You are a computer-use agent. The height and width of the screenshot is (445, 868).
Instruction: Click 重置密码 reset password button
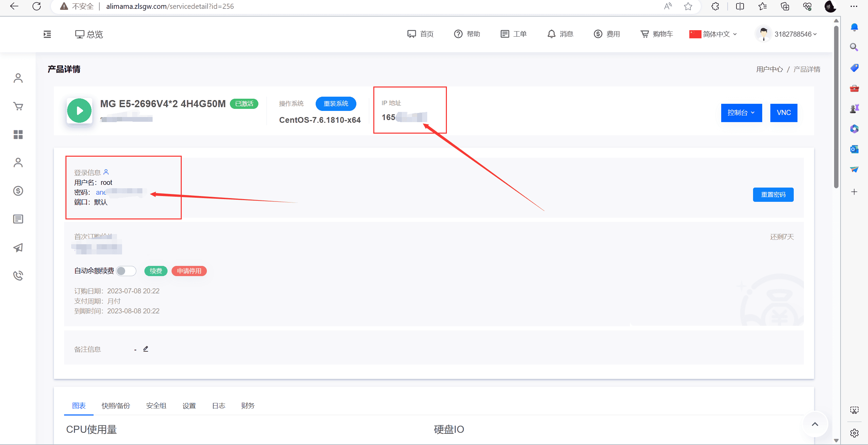click(x=773, y=195)
